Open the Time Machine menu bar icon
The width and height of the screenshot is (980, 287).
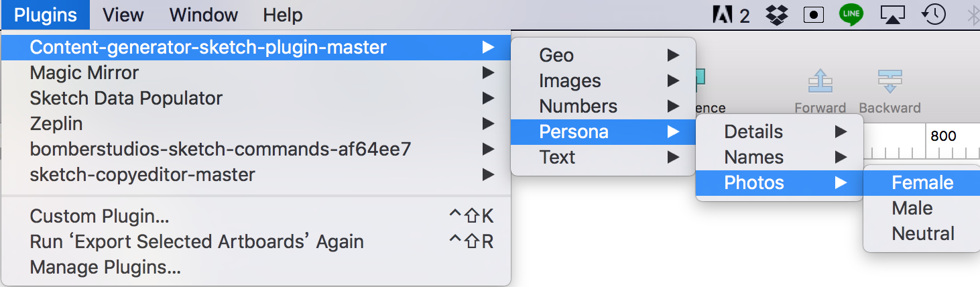(934, 14)
